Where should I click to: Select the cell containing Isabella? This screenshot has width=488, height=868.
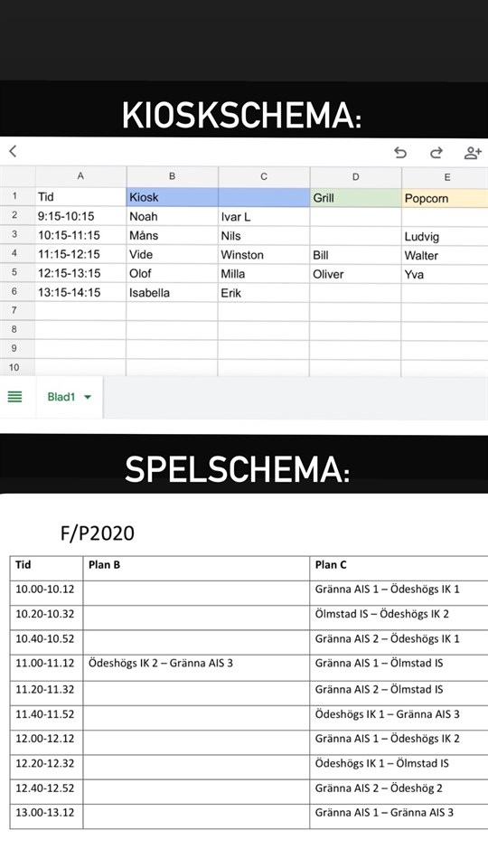pos(172,292)
